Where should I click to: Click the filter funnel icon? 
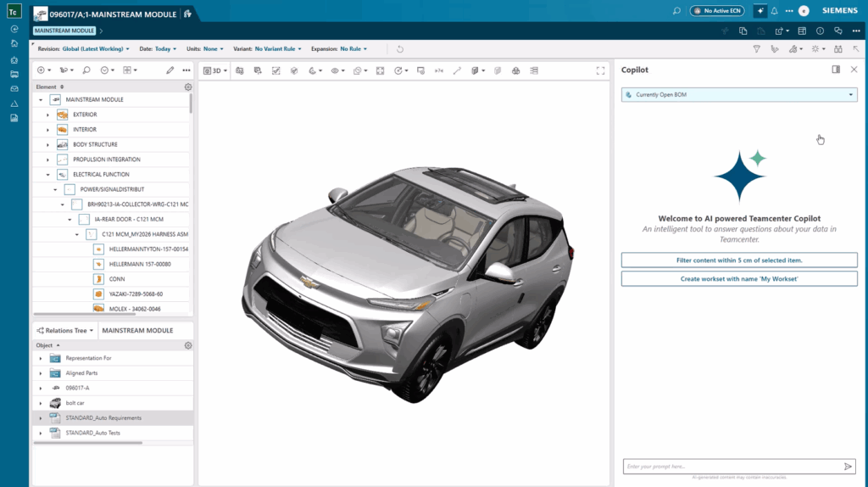click(x=757, y=49)
